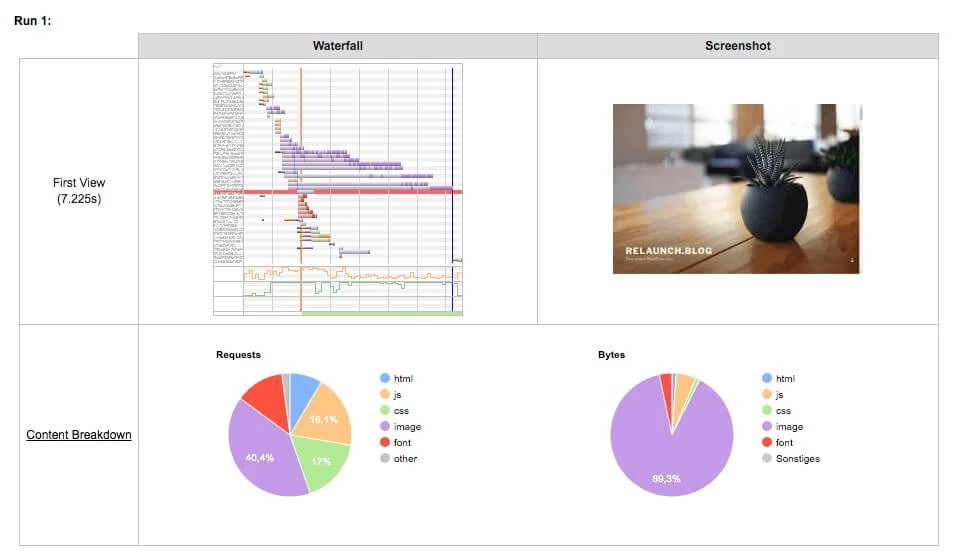Click the html legend dot under Bytes
Screen dimensions: 955x558
pos(767,378)
